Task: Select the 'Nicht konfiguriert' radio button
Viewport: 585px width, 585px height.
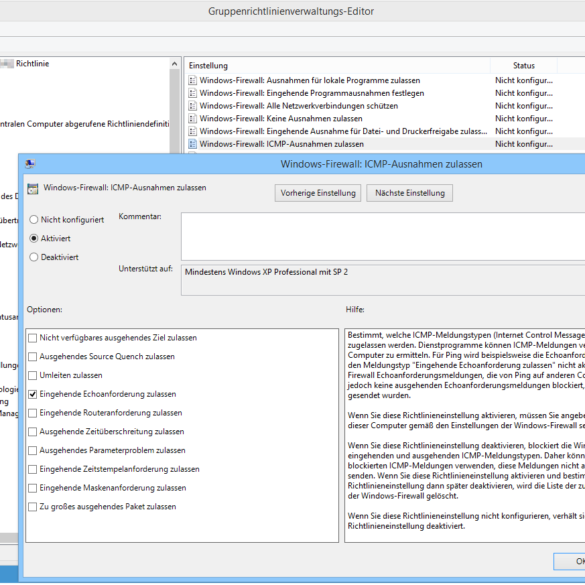Action: click(34, 220)
